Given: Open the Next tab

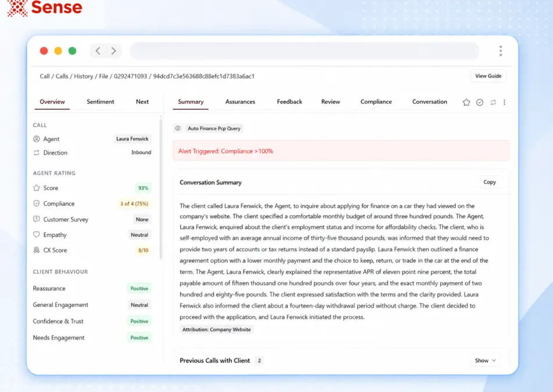Looking at the screenshot, I should point(142,102).
